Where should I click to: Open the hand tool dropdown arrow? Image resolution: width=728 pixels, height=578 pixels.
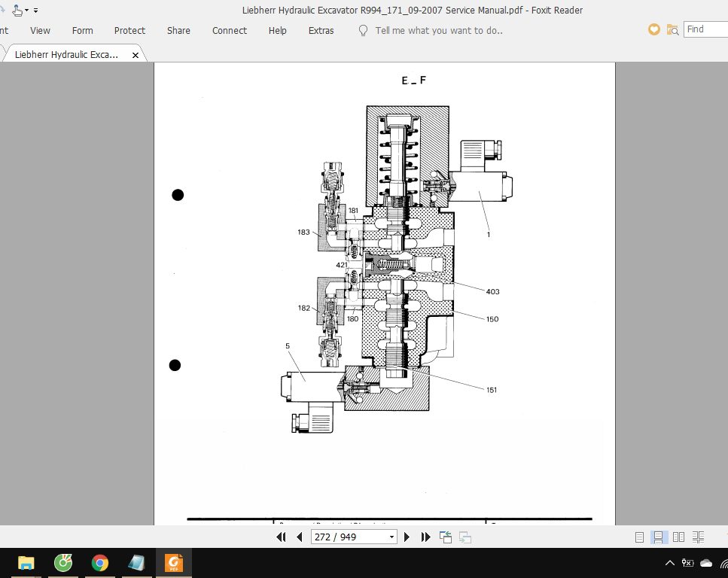(x=27, y=11)
